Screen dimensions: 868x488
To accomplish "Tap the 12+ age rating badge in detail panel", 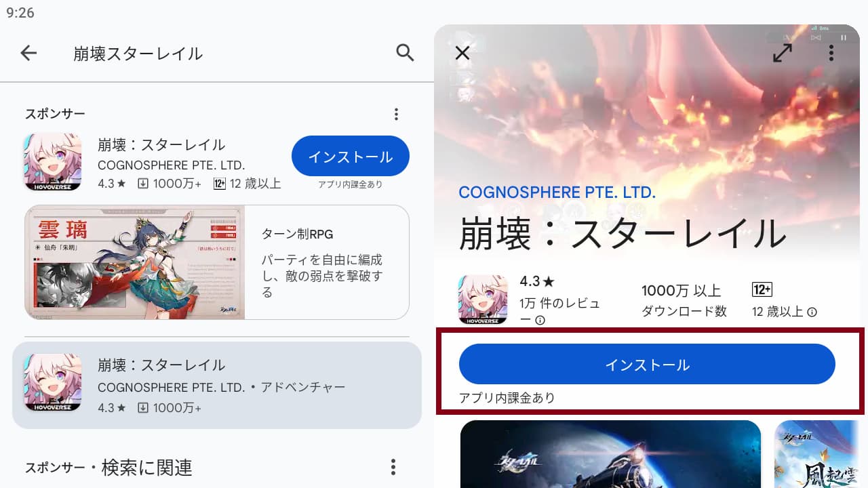I will click(762, 289).
